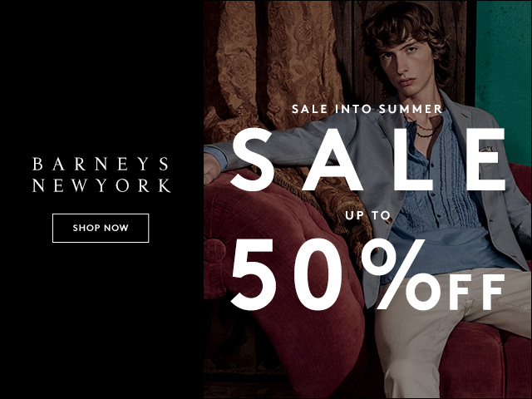Image resolution: width=532 pixels, height=399 pixels.
Task: Click the SHOP NOW button
Action: 101,228
